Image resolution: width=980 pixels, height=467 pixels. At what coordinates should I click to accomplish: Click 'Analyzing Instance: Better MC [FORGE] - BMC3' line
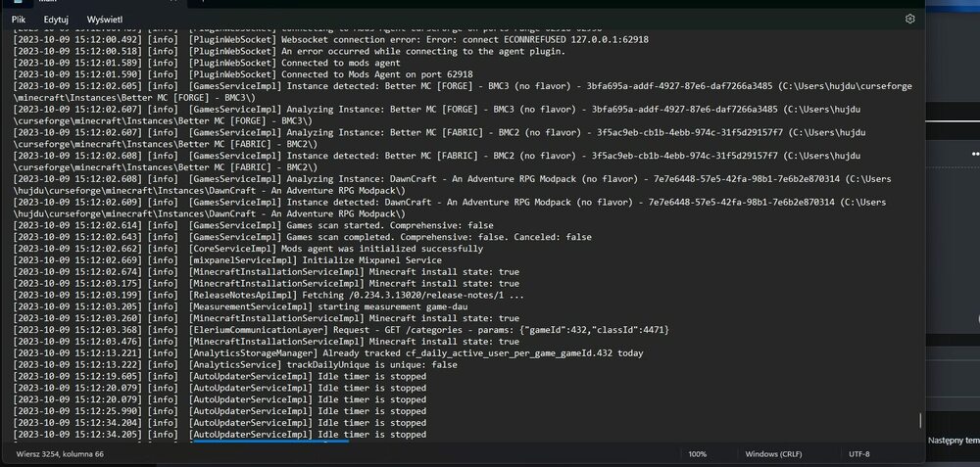(437, 115)
